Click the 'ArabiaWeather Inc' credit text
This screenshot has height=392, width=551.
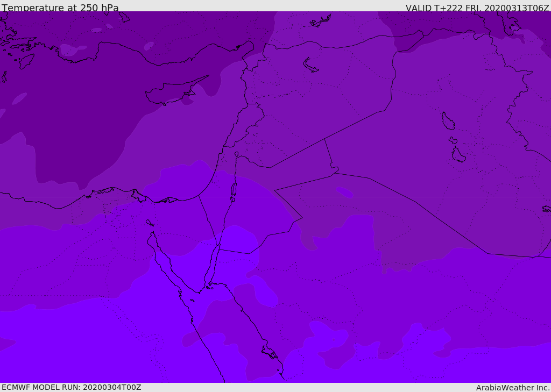point(512,388)
